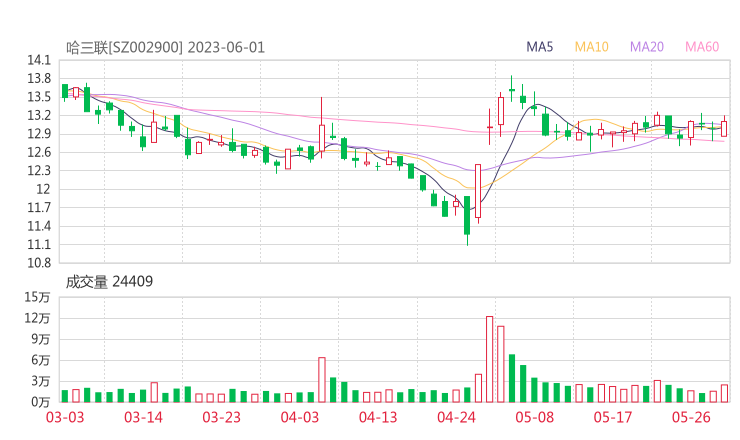This screenshot has height=440, width=740.
Task: Select the tallest red volume bar above 12万
Action: pyautogui.click(x=489, y=359)
